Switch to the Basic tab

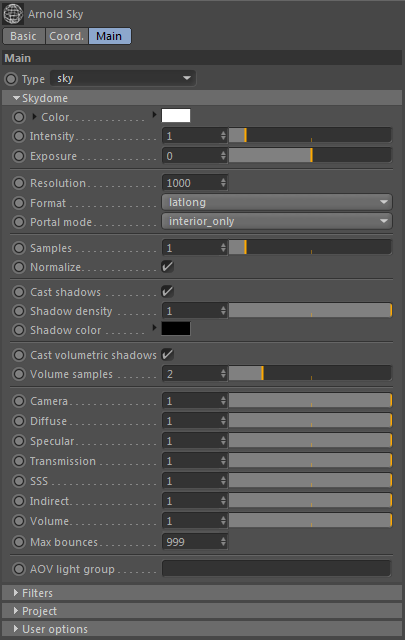click(23, 36)
